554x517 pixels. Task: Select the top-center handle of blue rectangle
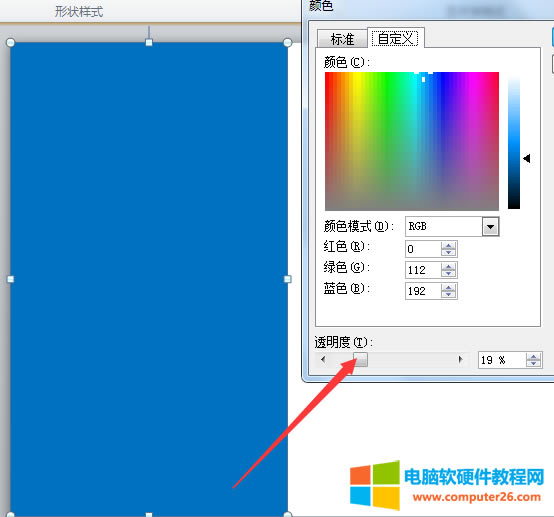[149, 43]
